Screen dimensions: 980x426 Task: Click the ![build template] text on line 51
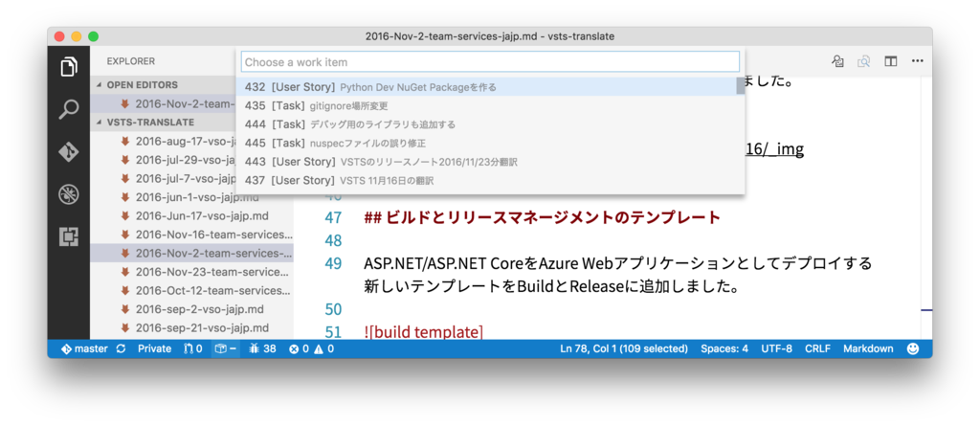[424, 331]
